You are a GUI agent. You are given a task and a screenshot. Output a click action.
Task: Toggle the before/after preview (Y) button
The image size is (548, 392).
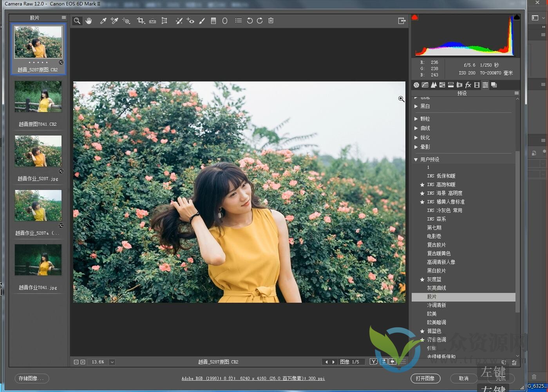coord(373,361)
